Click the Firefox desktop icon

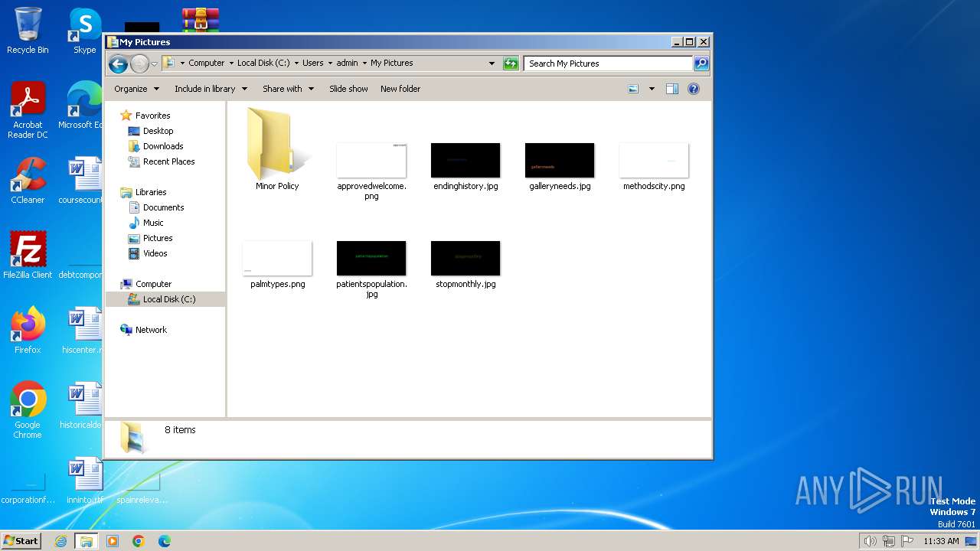[28, 330]
